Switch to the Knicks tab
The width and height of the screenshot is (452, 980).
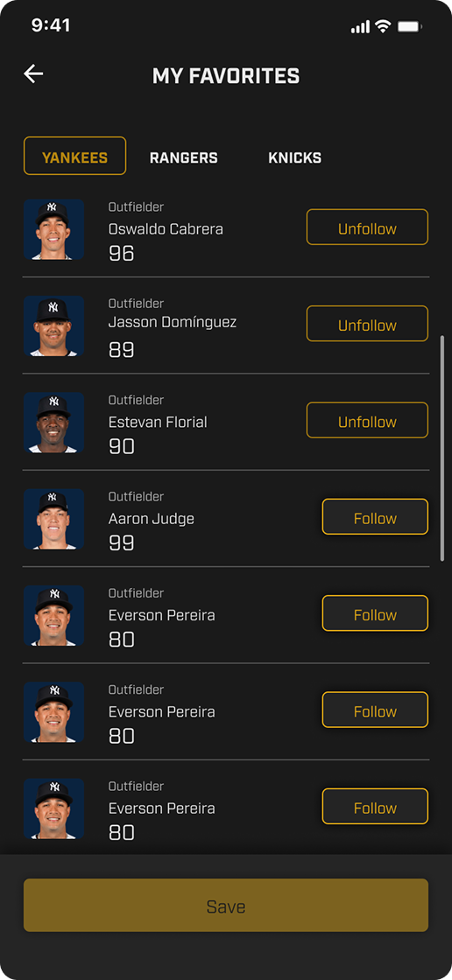point(295,158)
